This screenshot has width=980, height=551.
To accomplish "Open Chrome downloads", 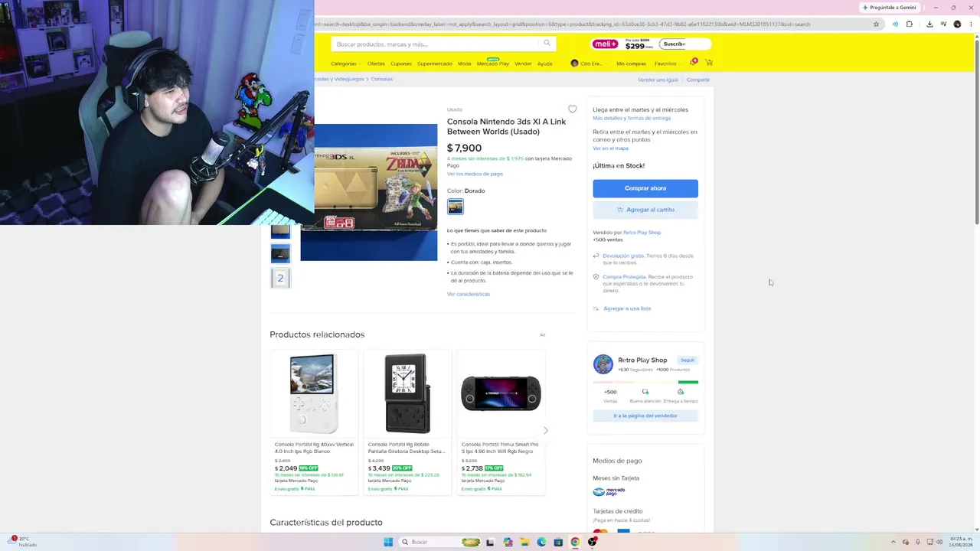I will [x=929, y=24].
